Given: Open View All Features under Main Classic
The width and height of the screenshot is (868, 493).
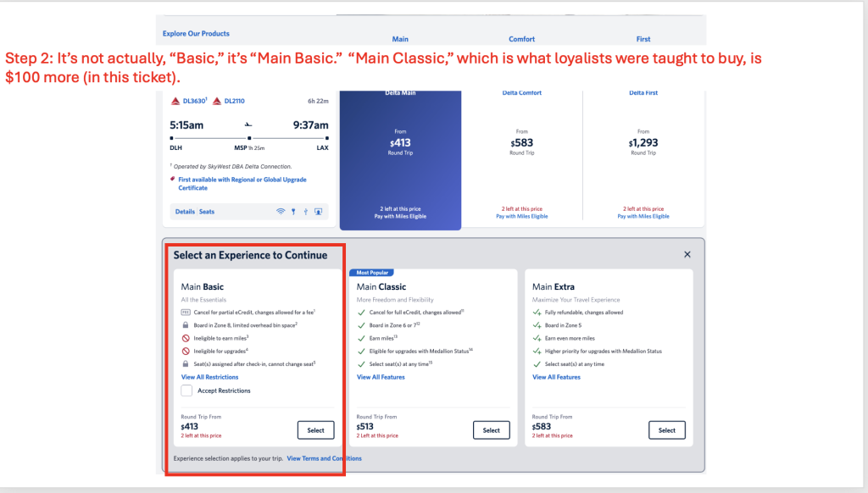Looking at the screenshot, I should (x=380, y=377).
